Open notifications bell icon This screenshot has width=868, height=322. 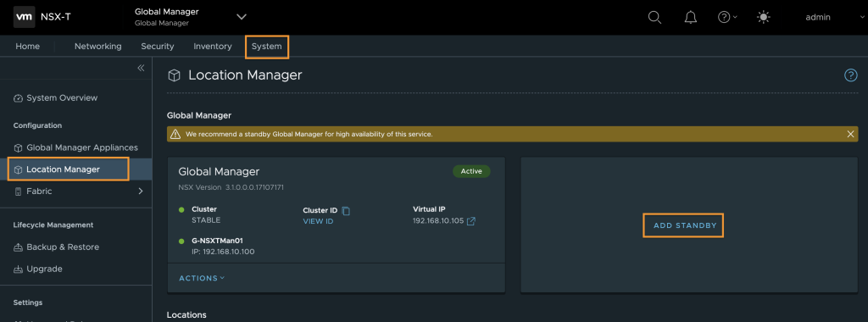tap(690, 17)
